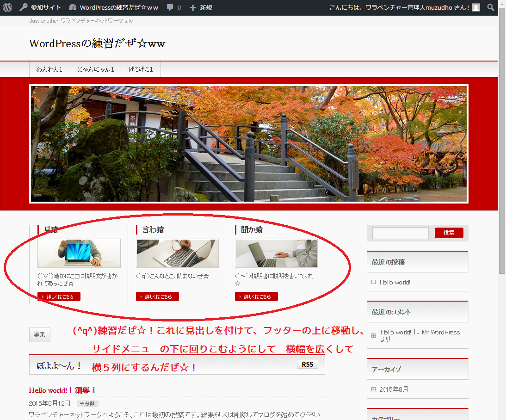This screenshot has width=506, height=420.
Task: Click the admin bar search magnifier
Action: [x=491, y=7]
